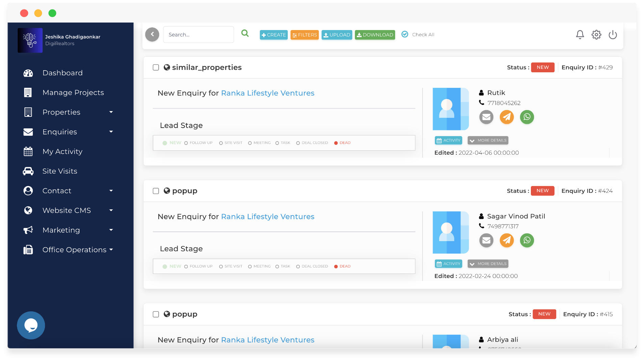Set Rutik's lead stage to Follow Up
Screen dimensions: 644x361
[186, 143]
